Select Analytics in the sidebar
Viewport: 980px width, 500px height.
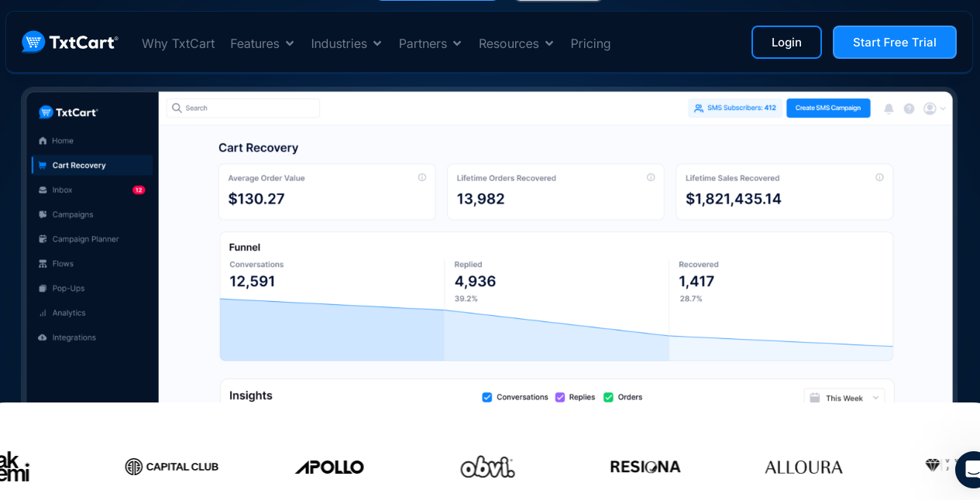tap(68, 313)
